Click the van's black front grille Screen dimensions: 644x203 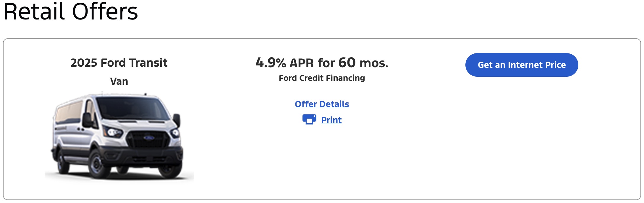148,140
